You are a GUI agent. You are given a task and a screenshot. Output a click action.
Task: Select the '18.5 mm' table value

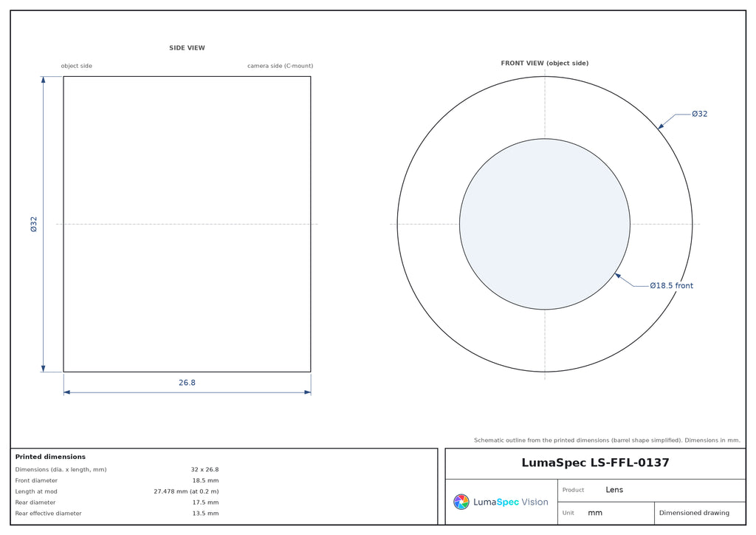point(205,480)
